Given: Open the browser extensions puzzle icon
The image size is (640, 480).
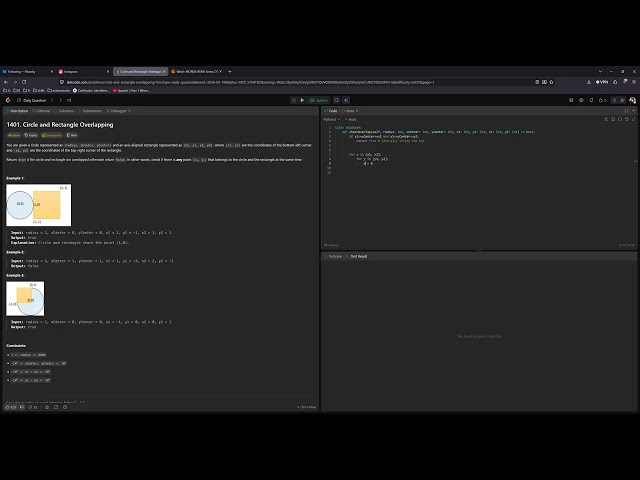Looking at the screenshot, I should click(615, 82).
